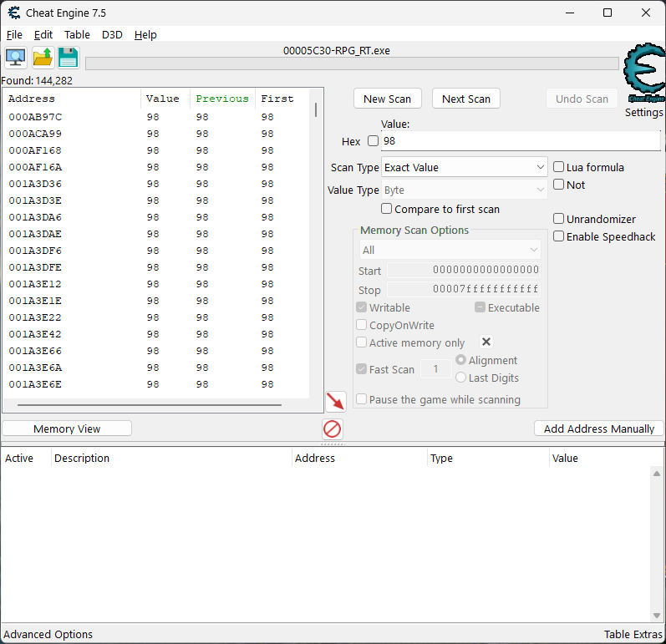
Task: Open a cheat table with folder icon
Action: coord(43,58)
